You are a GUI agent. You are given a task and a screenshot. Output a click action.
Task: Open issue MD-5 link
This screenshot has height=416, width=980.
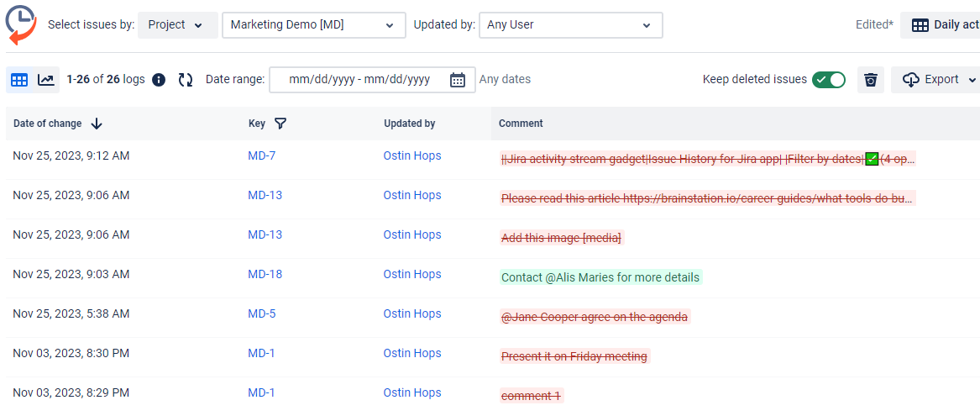[x=261, y=313]
